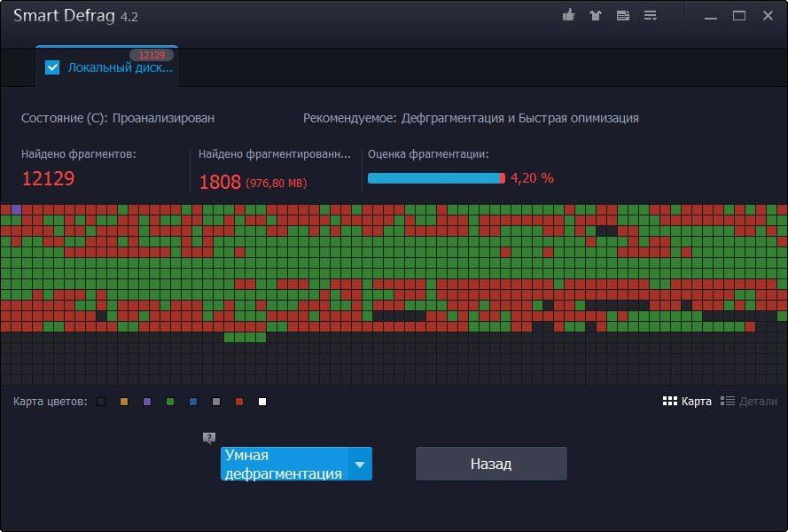Click the white color legend swatch
The height and width of the screenshot is (532, 788).
262,402
